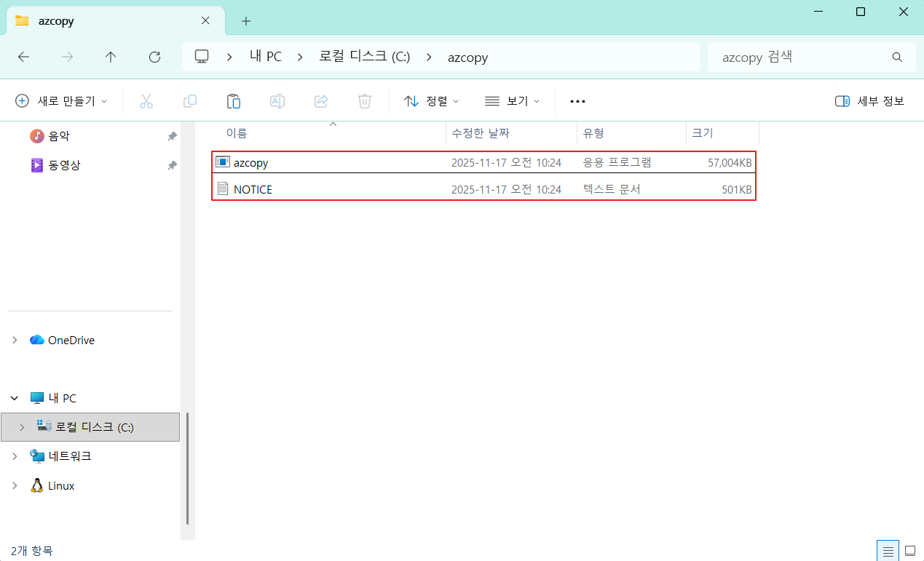Screen dimensions: 924x561
Task: Go up one folder level
Action: [x=111, y=57]
